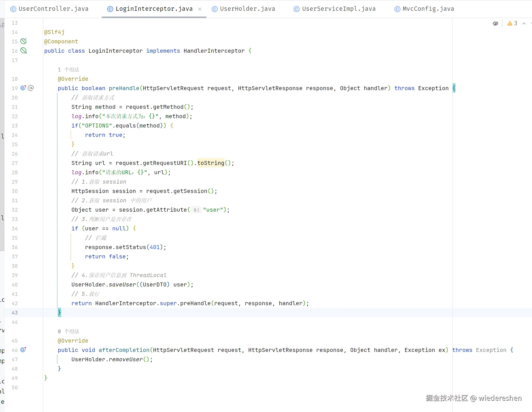Click the 's:' parameter hint on line 32
Viewport: 532px width, 412px height.
[196, 210]
